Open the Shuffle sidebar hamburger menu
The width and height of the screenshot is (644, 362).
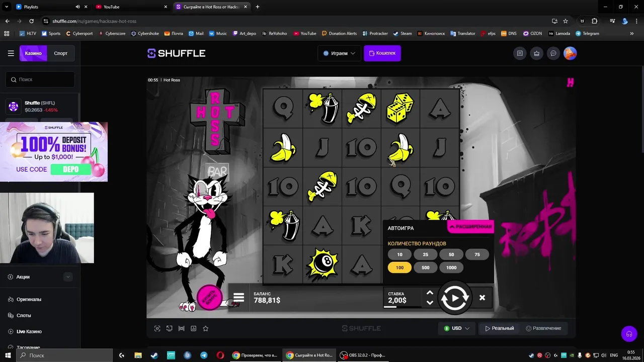point(11,53)
